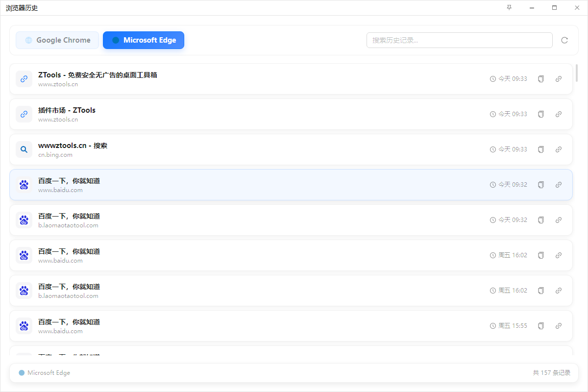The width and height of the screenshot is (588, 392).
Task: Open link icon for wwwztools.cn - 搜索
Action: (559, 149)
